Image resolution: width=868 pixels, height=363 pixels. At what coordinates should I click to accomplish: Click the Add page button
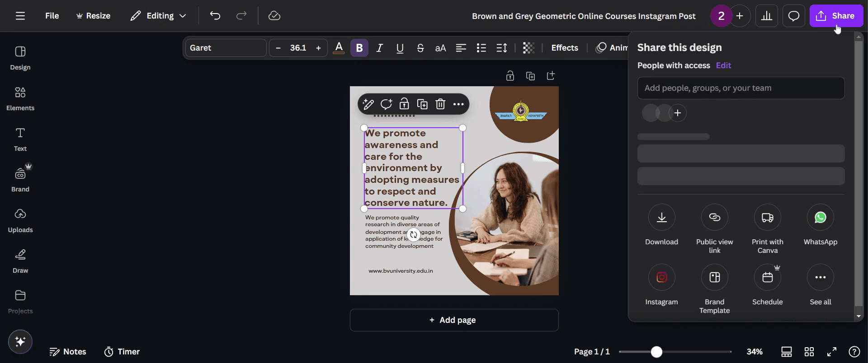click(x=454, y=320)
